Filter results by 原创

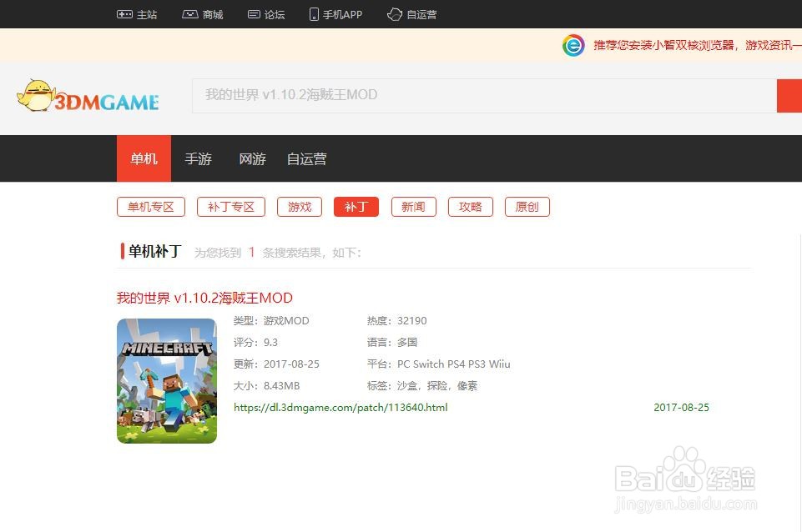(527, 207)
